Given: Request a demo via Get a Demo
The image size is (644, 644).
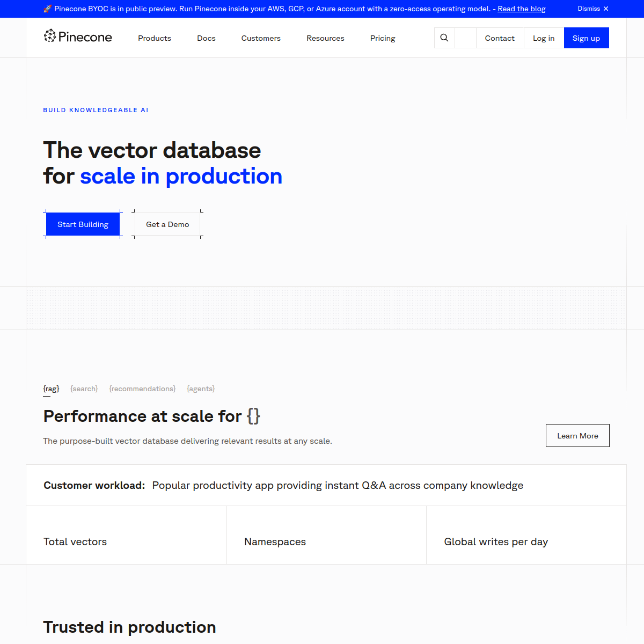Looking at the screenshot, I should point(167,224).
